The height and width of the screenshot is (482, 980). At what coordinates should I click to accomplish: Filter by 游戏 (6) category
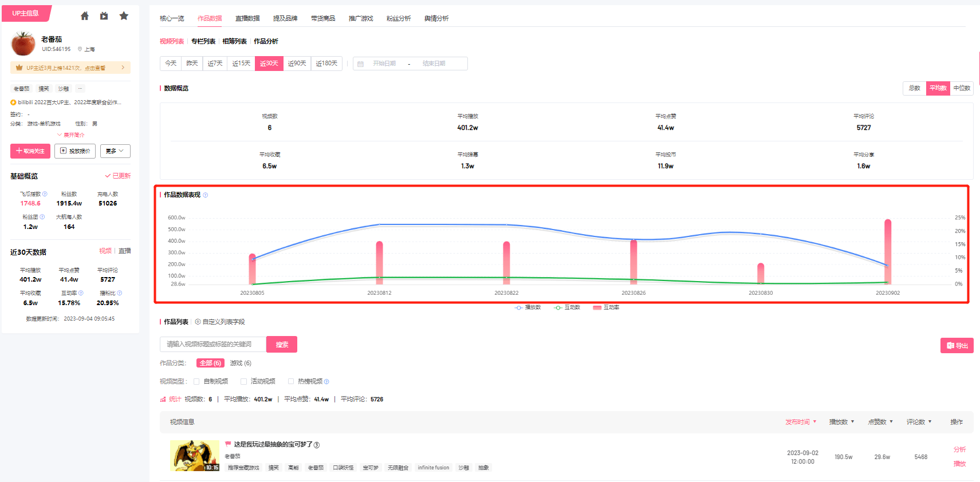241,363
